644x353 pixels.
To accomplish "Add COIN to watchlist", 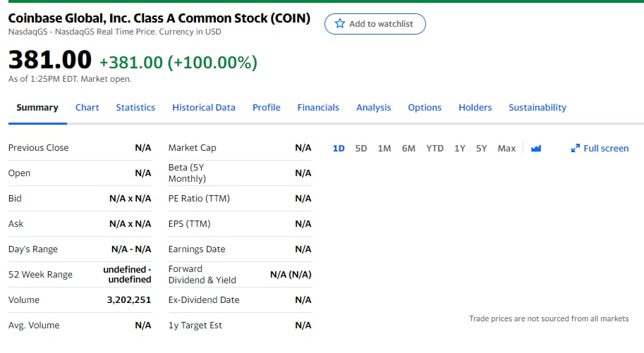I will (x=375, y=24).
